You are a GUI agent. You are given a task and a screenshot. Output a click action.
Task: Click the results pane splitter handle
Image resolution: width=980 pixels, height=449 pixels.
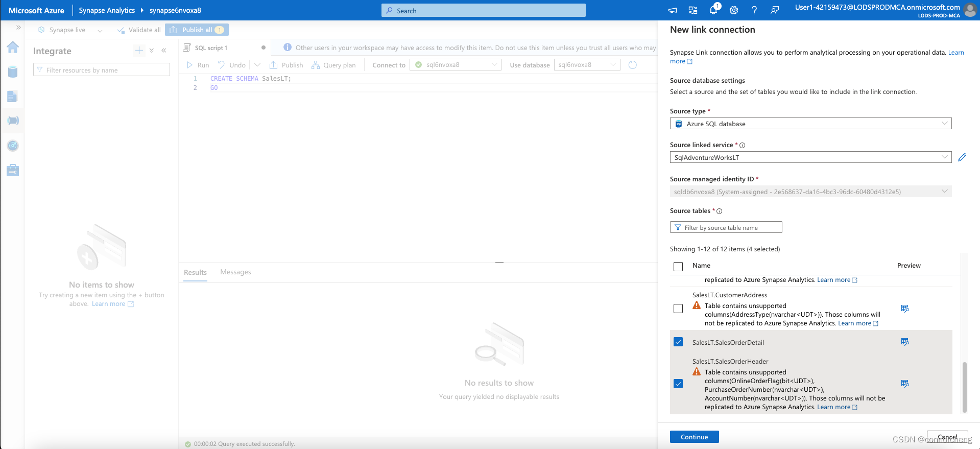point(499,263)
